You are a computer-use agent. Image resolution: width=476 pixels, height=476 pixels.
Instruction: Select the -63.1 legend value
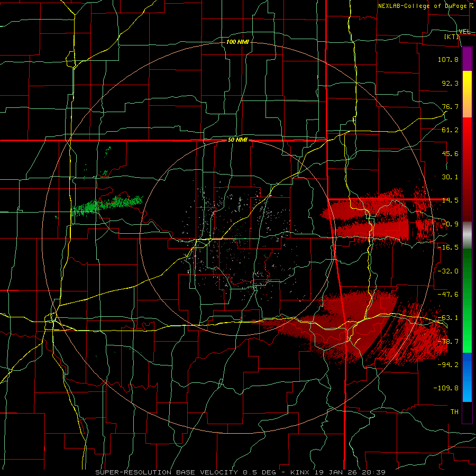pyautogui.click(x=448, y=318)
